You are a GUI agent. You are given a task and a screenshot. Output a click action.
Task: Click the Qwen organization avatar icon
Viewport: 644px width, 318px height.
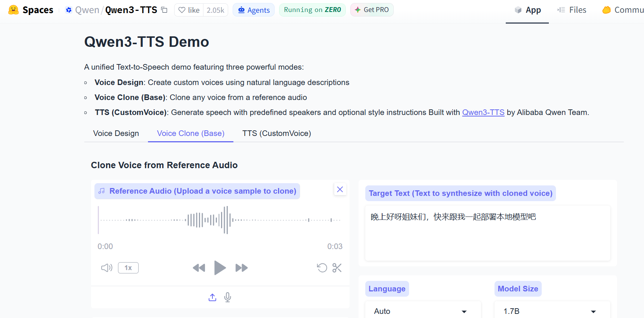tap(69, 10)
